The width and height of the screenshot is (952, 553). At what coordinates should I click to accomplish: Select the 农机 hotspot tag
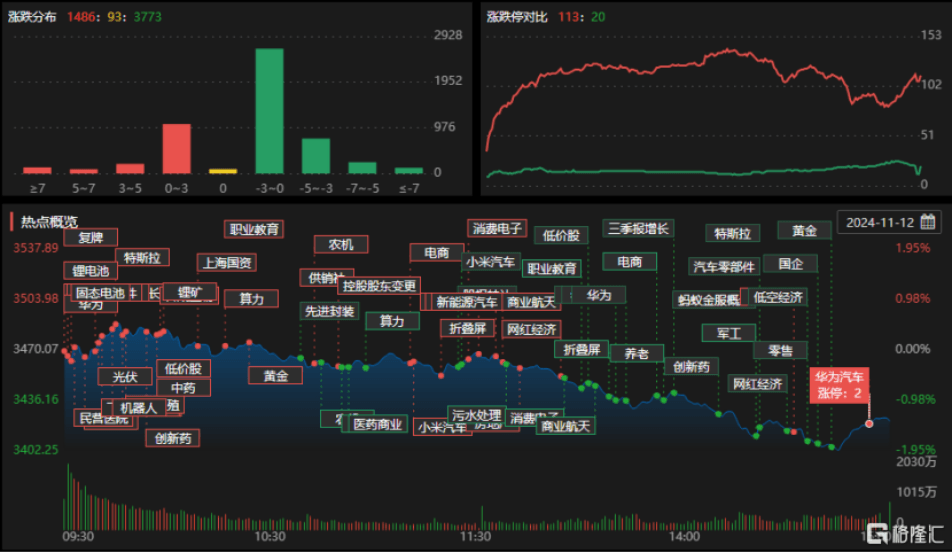click(341, 245)
